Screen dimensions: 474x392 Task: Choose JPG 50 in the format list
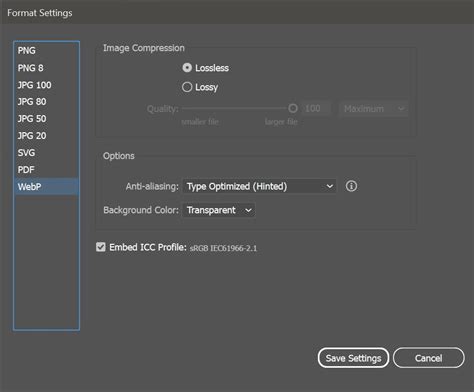46,119
